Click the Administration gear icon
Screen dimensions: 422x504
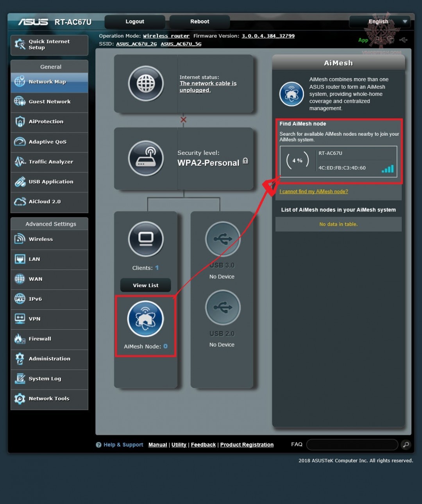coord(20,359)
